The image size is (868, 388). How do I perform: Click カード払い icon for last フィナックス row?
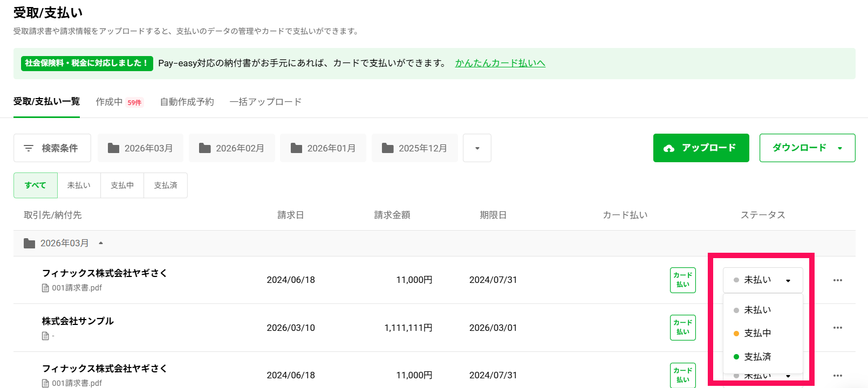[683, 375]
